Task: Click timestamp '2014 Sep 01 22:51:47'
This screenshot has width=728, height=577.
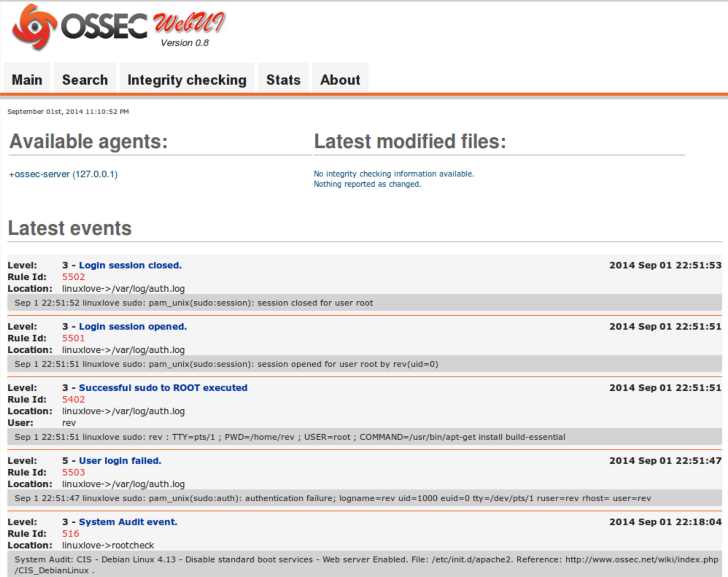Action: (x=666, y=461)
